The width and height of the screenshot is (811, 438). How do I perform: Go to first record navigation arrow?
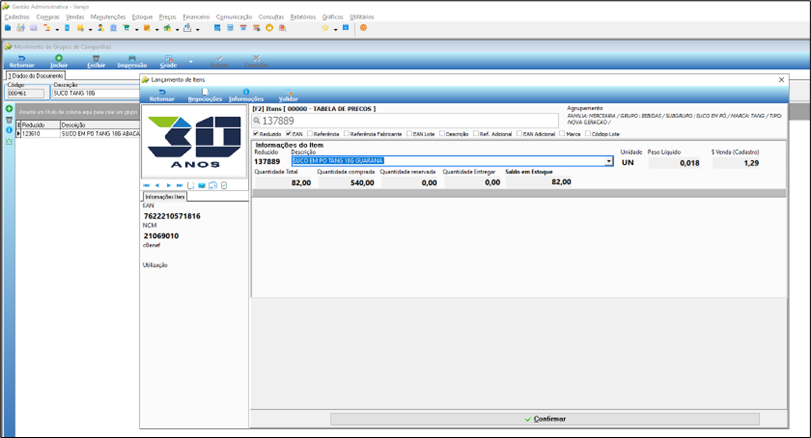(146, 185)
